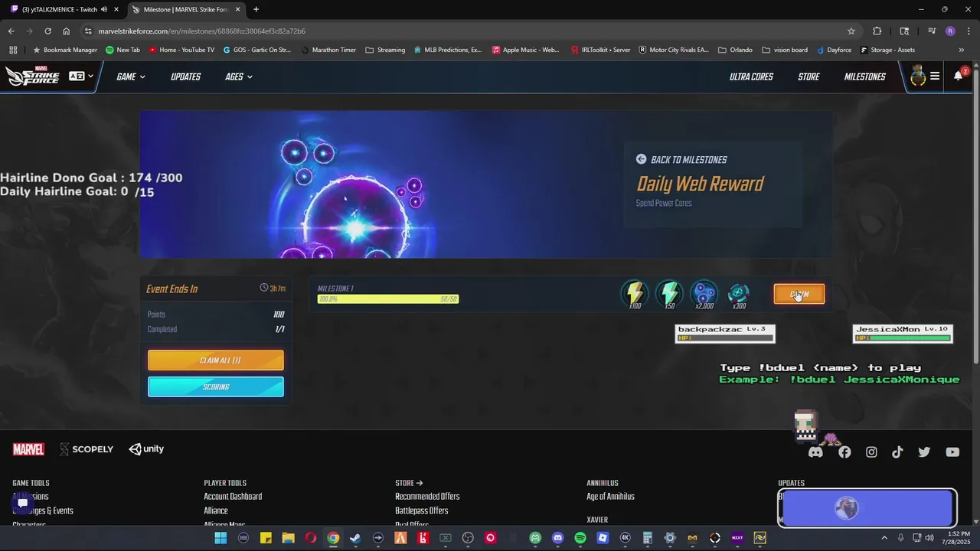Open the Twitter social icon in footer

(x=924, y=452)
